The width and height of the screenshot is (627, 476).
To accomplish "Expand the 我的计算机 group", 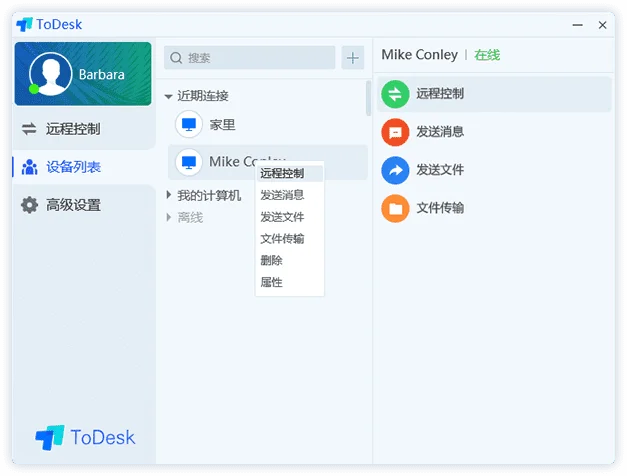I will [168, 195].
